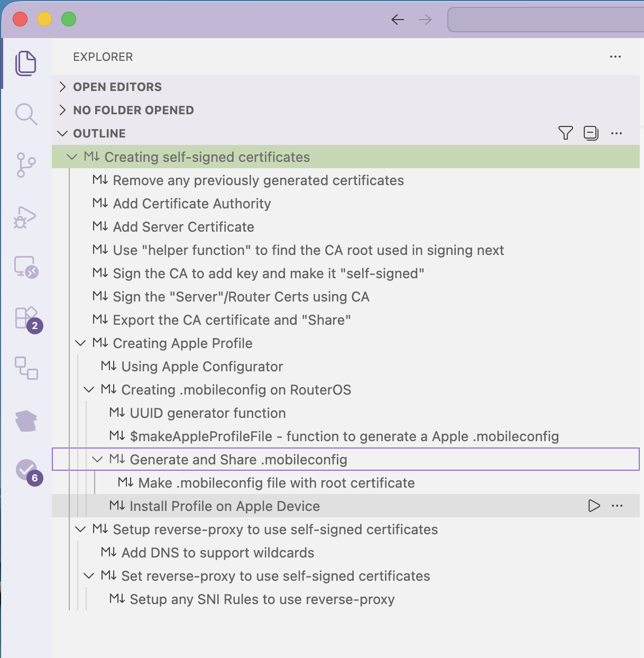
Task: Select the Explorer icon in the activity bar
Action: pyautogui.click(x=26, y=62)
